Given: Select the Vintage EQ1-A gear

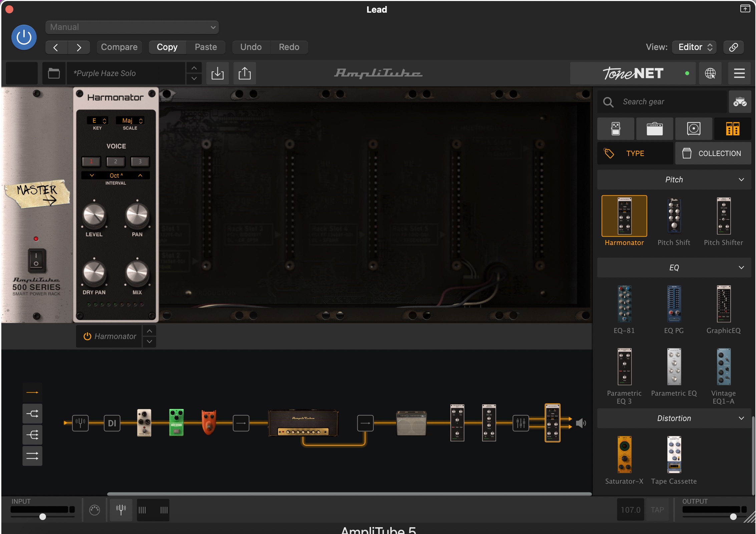Looking at the screenshot, I should click(724, 367).
